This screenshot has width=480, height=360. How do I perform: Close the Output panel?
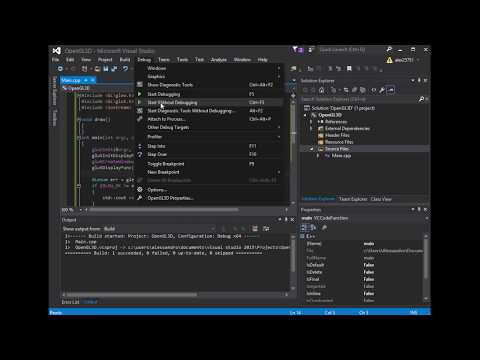(292, 220)
